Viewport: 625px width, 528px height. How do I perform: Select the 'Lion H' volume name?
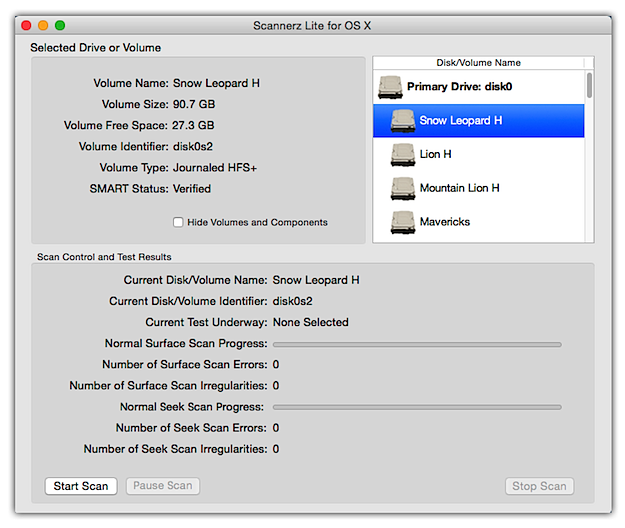(435, 154)
